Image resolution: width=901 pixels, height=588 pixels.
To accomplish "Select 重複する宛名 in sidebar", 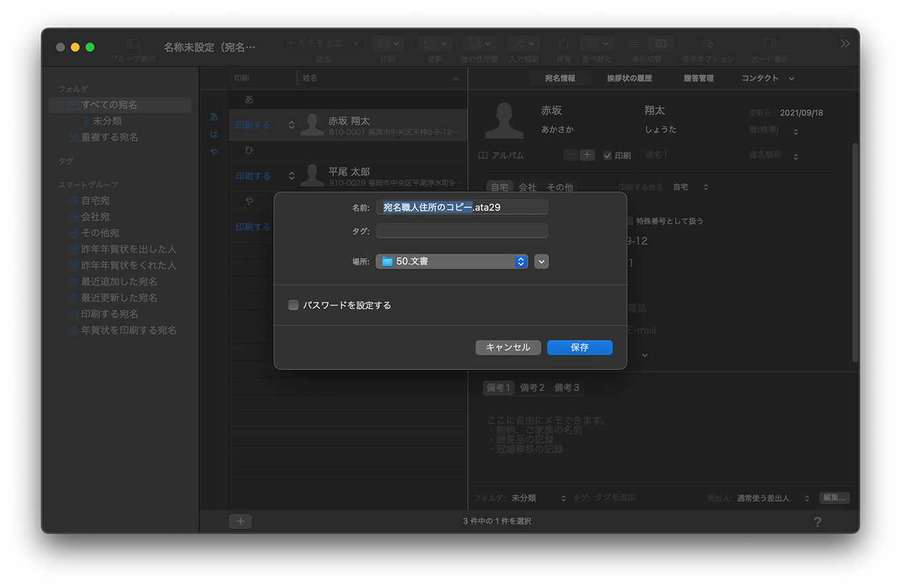I will [103, 137].
